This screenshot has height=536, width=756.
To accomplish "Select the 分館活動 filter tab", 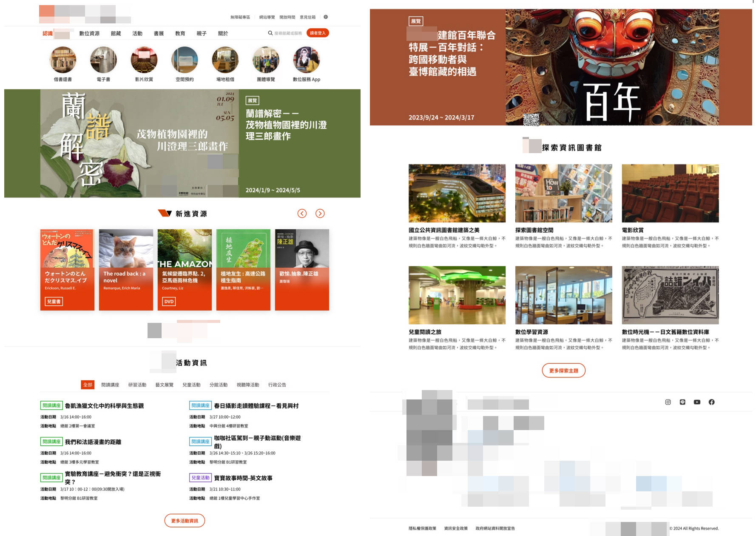I will (219, 385).
